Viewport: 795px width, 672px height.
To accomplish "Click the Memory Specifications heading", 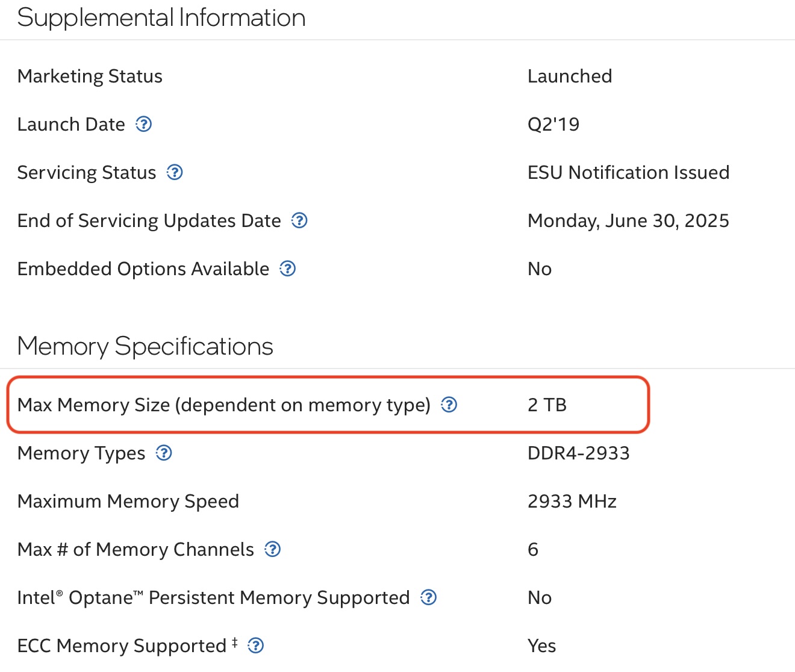I will (145, 346).
